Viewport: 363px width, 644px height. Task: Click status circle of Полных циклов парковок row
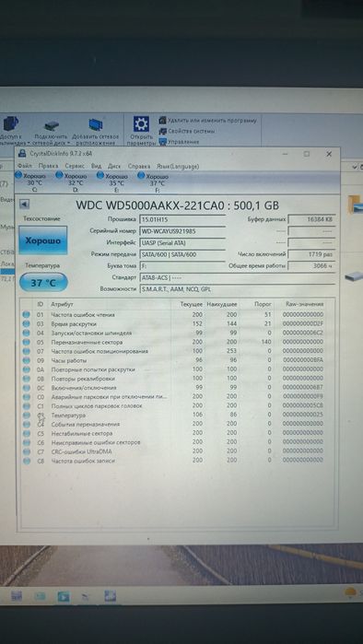coord(27,405)
